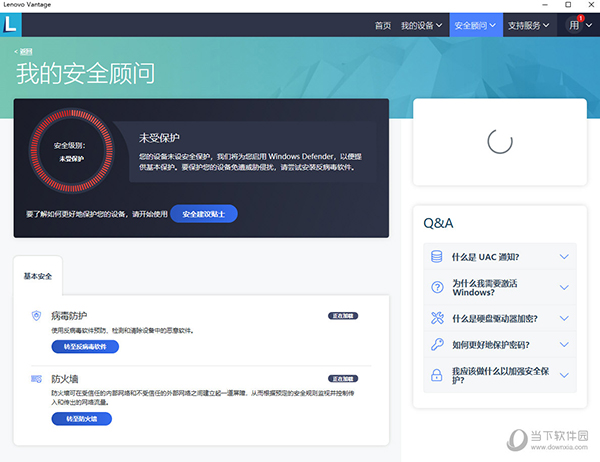Click the virus protection shield icon
Screen dimensions: 600x462
(x=36, y=316)
